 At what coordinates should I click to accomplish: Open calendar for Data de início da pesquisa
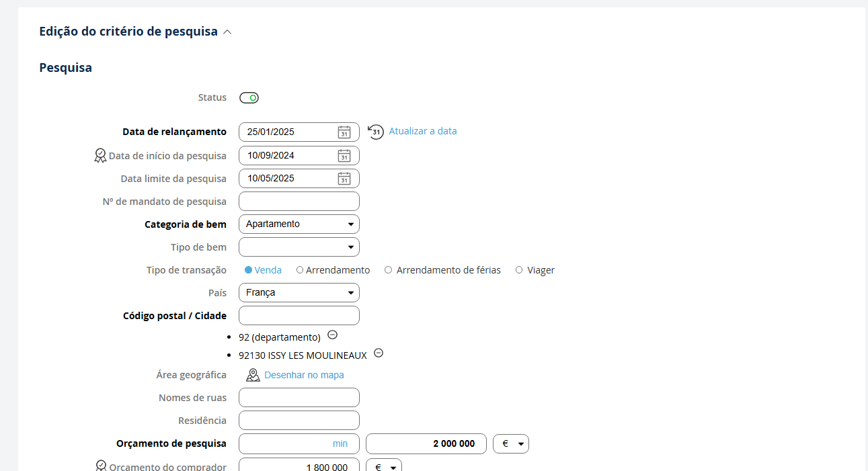pos(344,156)
